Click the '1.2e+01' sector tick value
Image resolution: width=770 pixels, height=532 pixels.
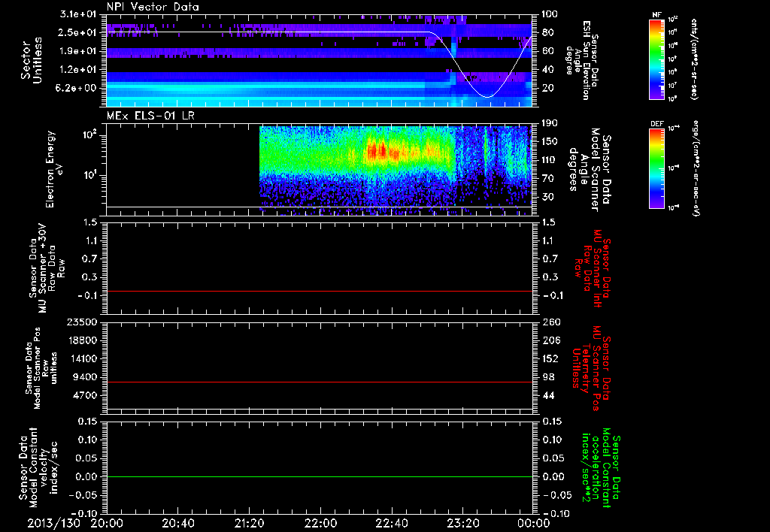tap(77, 70)
